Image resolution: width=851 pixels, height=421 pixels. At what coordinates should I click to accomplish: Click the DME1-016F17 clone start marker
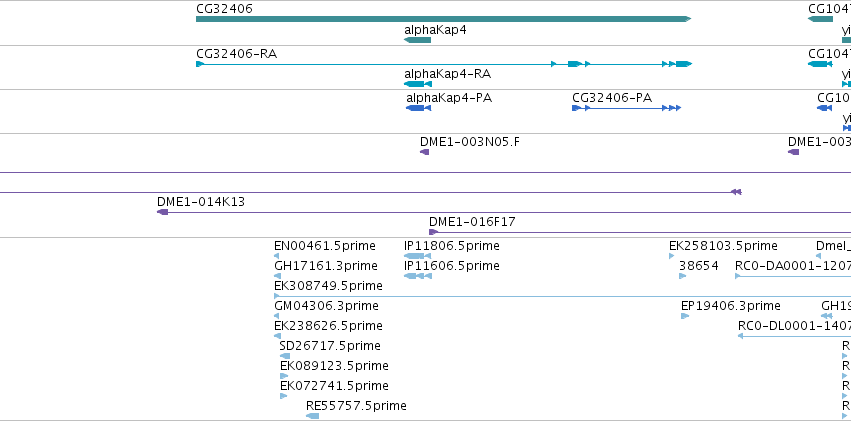pos(433,232)
